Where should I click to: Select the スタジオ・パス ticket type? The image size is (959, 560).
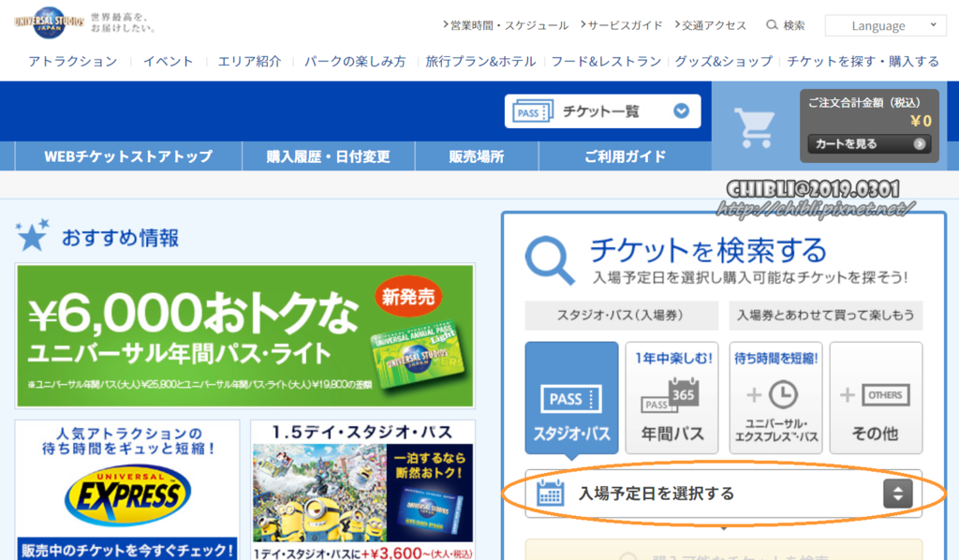572,397
